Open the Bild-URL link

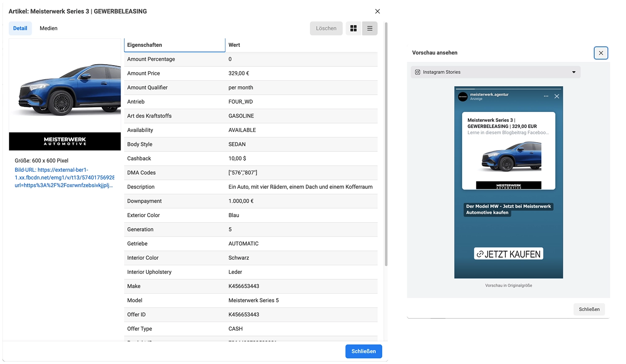coord(65,177)
